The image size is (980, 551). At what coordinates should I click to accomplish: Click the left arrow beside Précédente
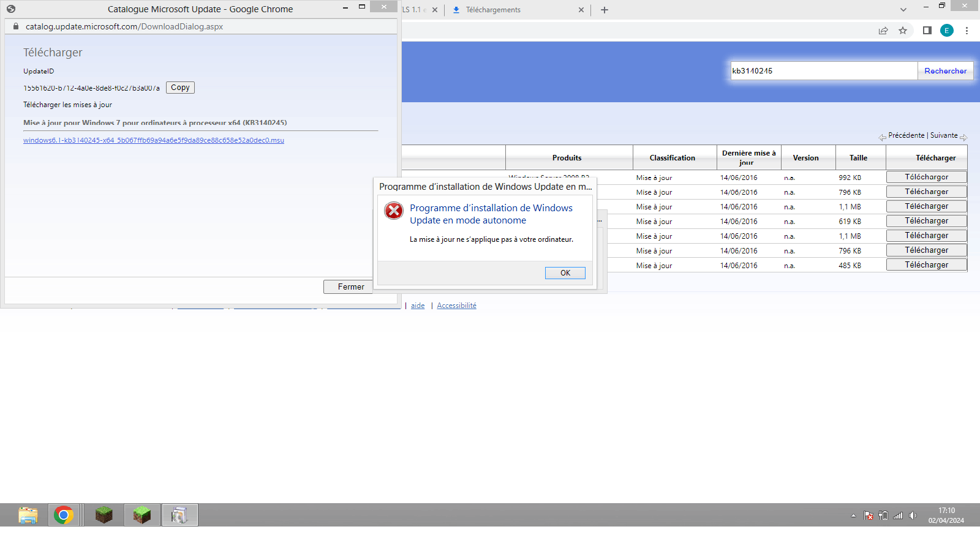[x=883, y=137]
